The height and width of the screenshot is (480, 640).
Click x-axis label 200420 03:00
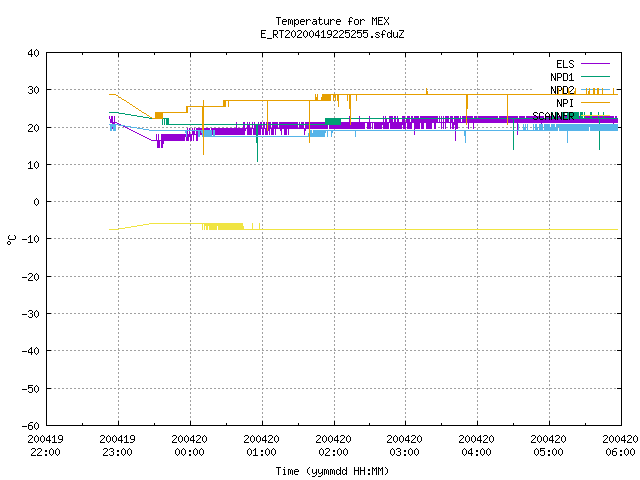pyautogui.click(x=404, y=446)
